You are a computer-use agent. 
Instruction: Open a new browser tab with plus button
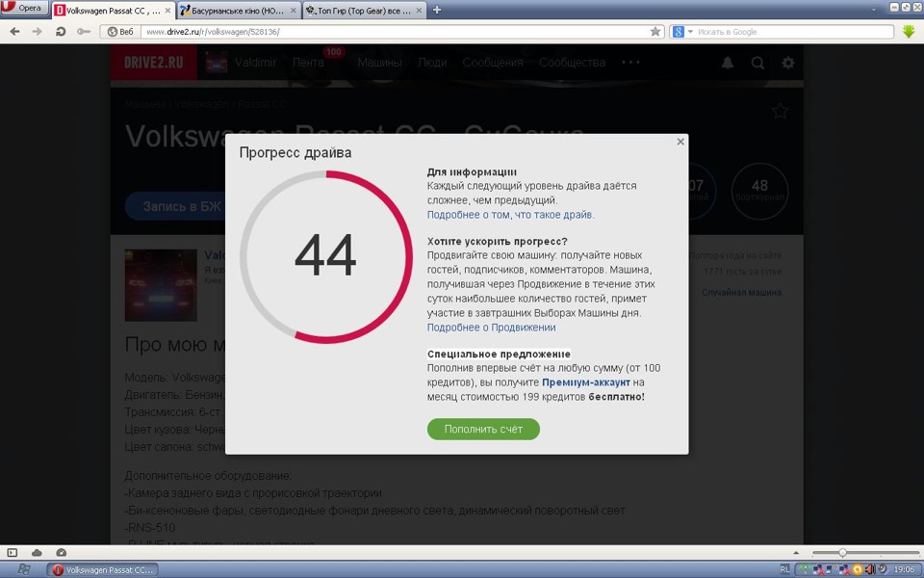tap(437, 10)
